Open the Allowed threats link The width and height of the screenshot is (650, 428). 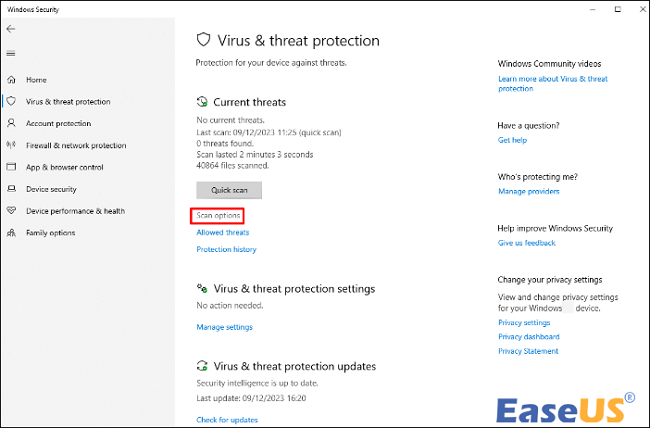(x=223, y=232)
